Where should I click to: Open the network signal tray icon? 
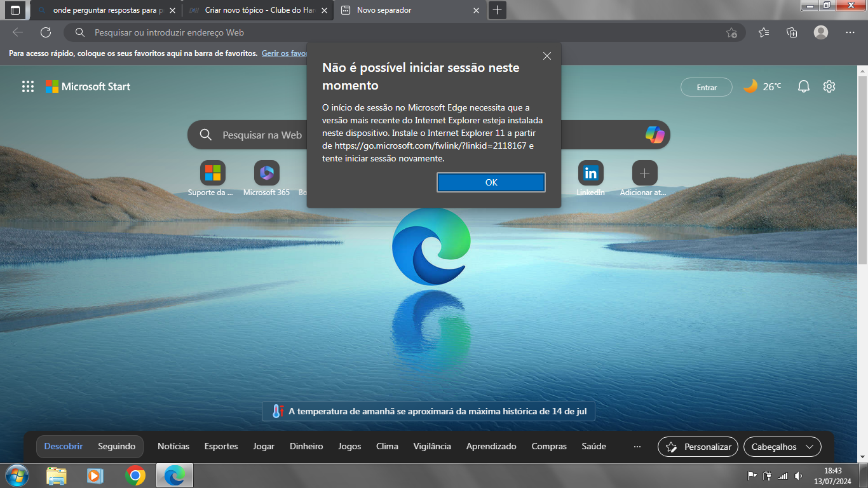[x=783, y=476]
